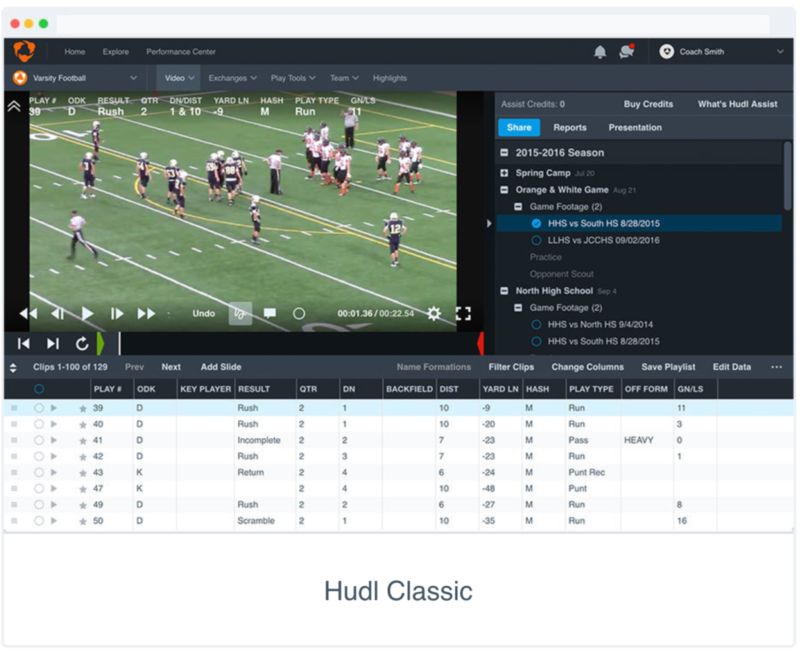Click Change Columns
This screenshot has width=800, height=657.
(x=587, y=367)
